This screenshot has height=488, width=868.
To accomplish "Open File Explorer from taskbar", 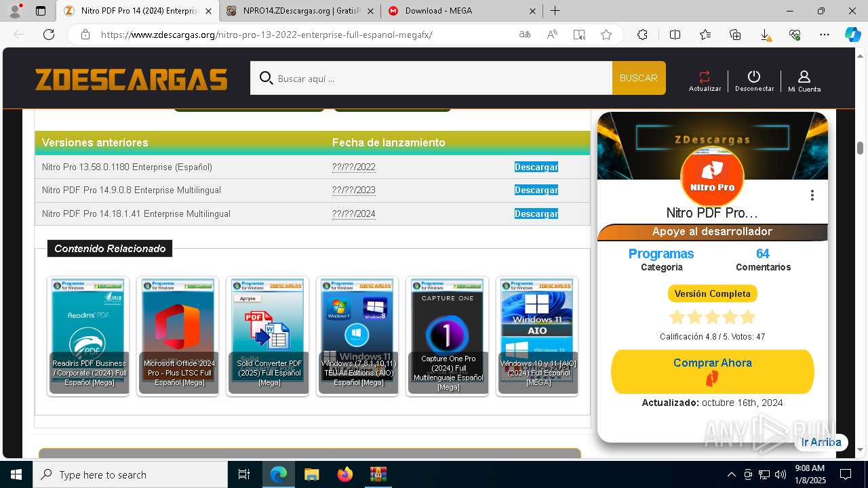I will pyautogui.click(x=311, y=474).
